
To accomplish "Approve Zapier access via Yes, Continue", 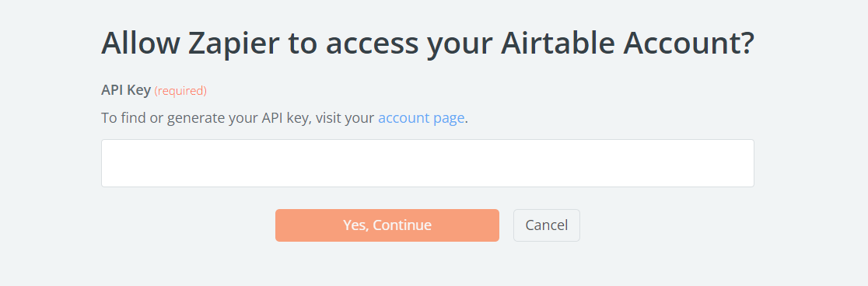I will click(387, 225).
